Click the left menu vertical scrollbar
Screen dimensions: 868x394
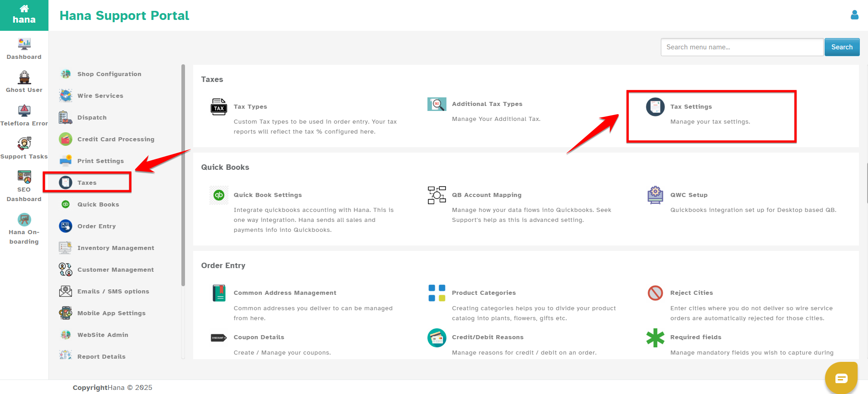pyautogui.click(x=183, y=176)
